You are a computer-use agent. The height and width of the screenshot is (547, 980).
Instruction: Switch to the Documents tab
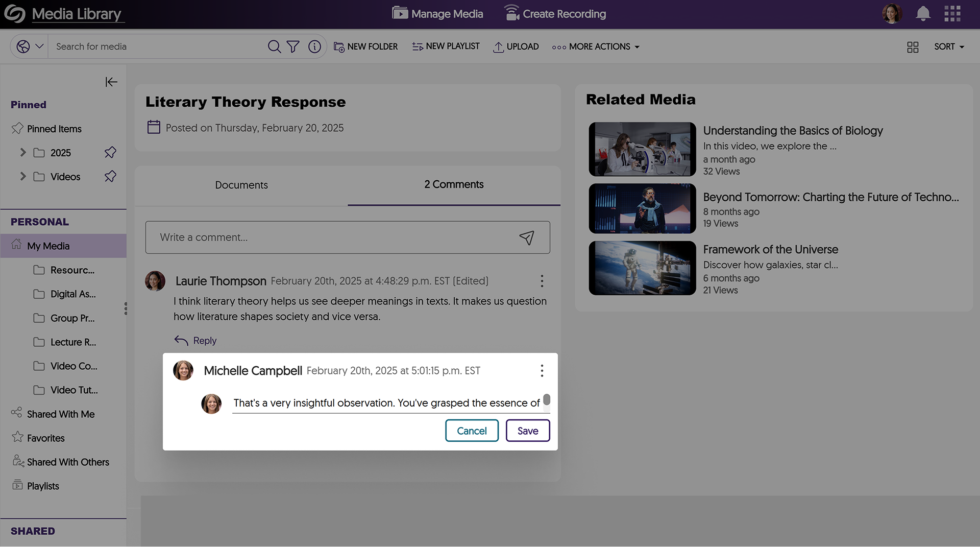[x=241, y=185]
